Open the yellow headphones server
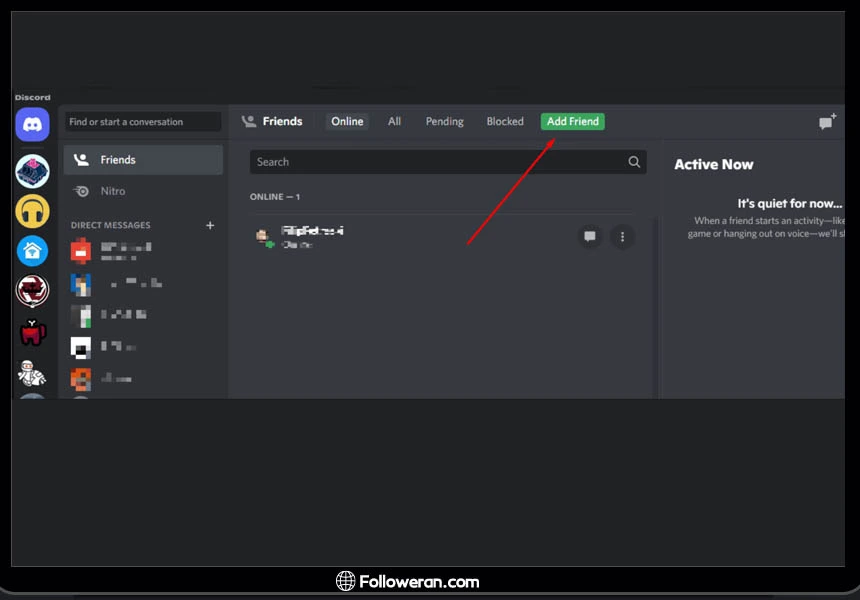Image resolution: width=860 pixels, height=600 pixels. (x=32, y=211)
